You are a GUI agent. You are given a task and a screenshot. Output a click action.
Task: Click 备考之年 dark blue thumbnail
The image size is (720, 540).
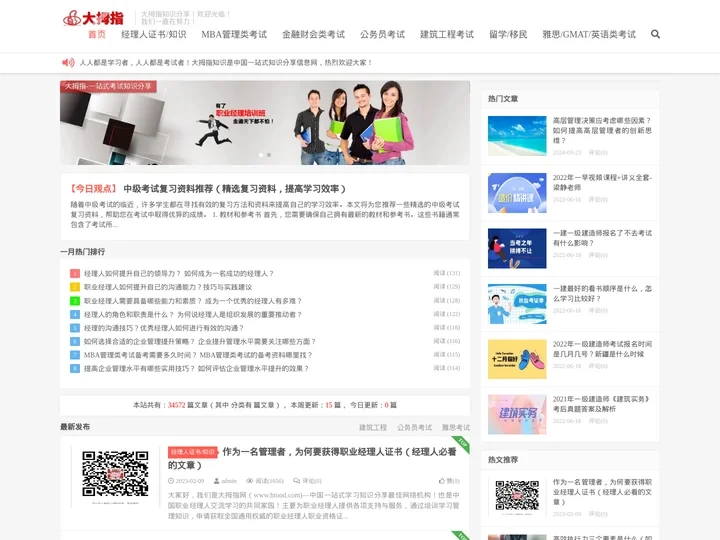tap(517, 248)
